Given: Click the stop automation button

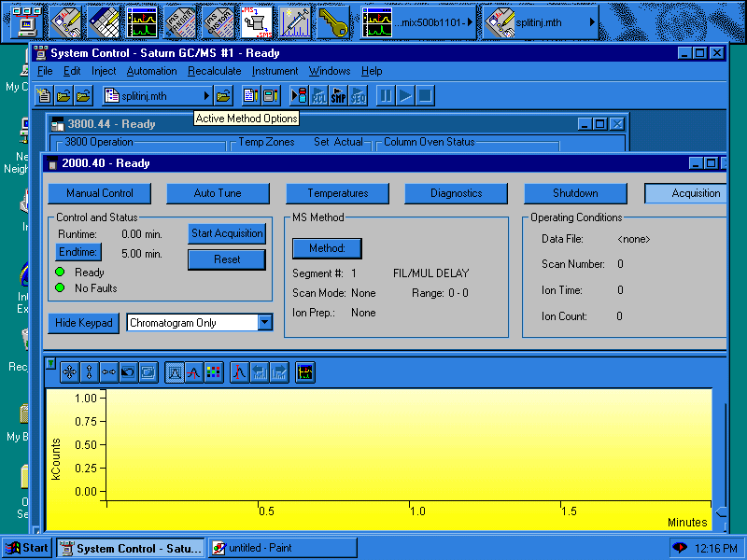Looking at the screenshot, I should [x=425, y=96].
